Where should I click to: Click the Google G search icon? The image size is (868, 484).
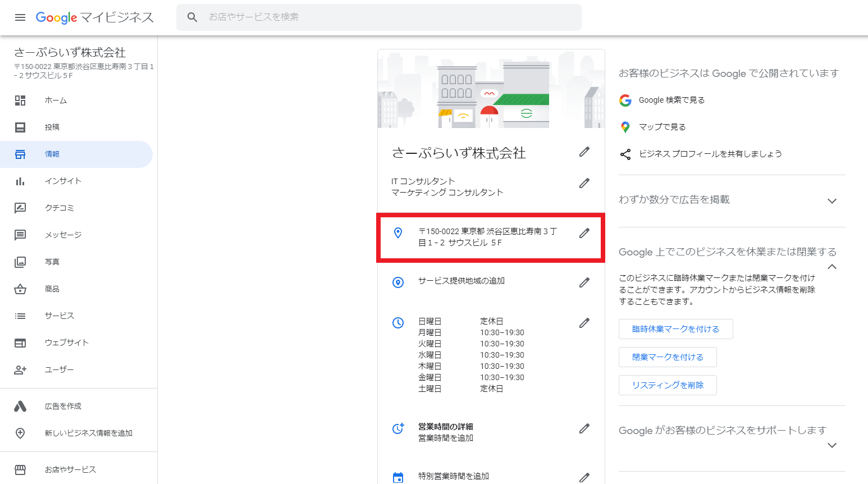pyautogui.click(x=625, y=100)
